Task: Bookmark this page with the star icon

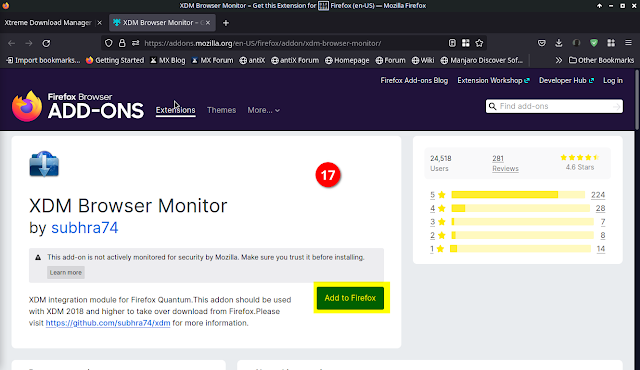Action: pos(479,43)
